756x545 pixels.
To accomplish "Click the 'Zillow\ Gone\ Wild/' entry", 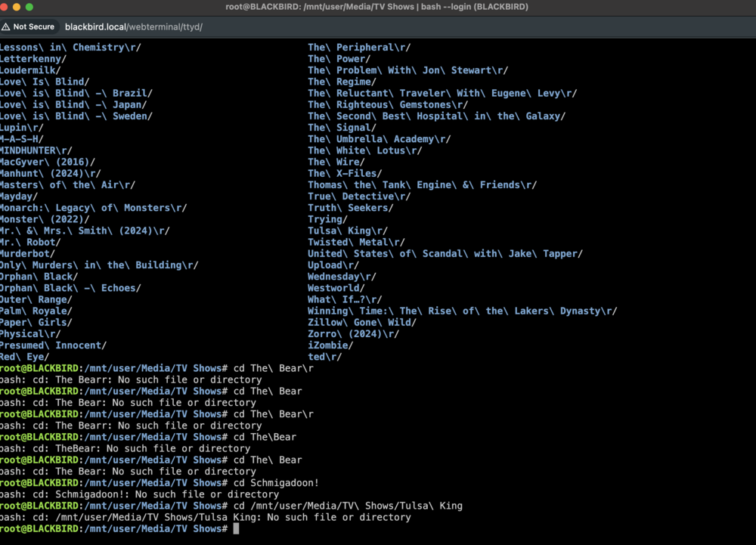I will pyautogui.click(x=362, y=322).
